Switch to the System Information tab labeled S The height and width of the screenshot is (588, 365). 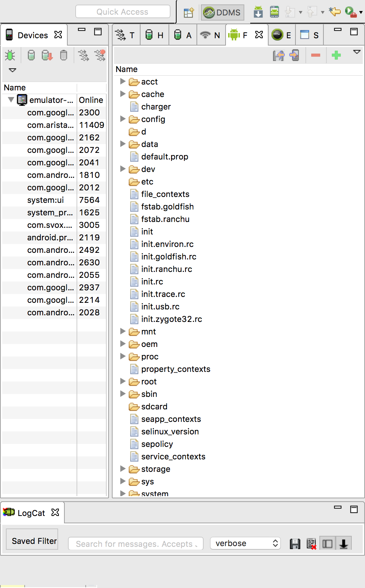click(310, 35)
